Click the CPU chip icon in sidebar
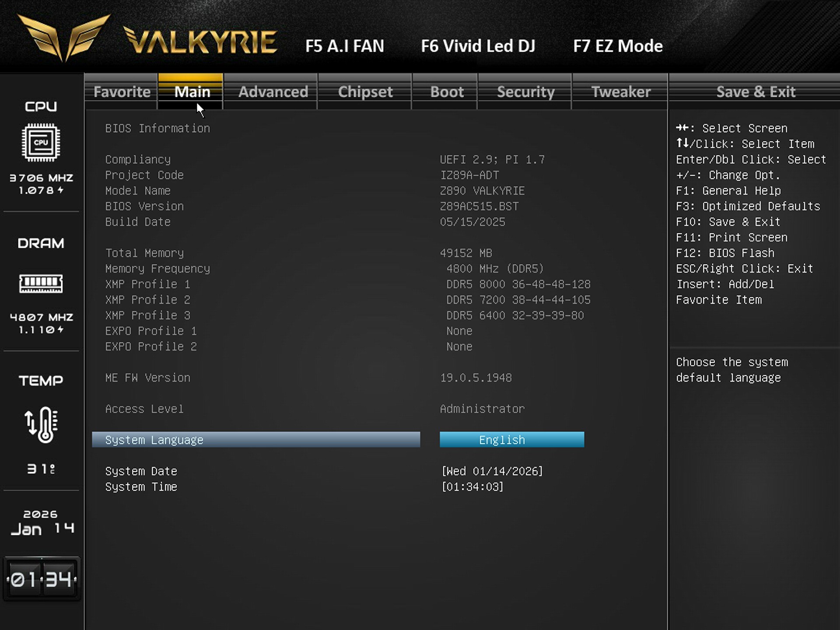Image resolution: width=840 pixels, height=630 pixels. (41, 143)
